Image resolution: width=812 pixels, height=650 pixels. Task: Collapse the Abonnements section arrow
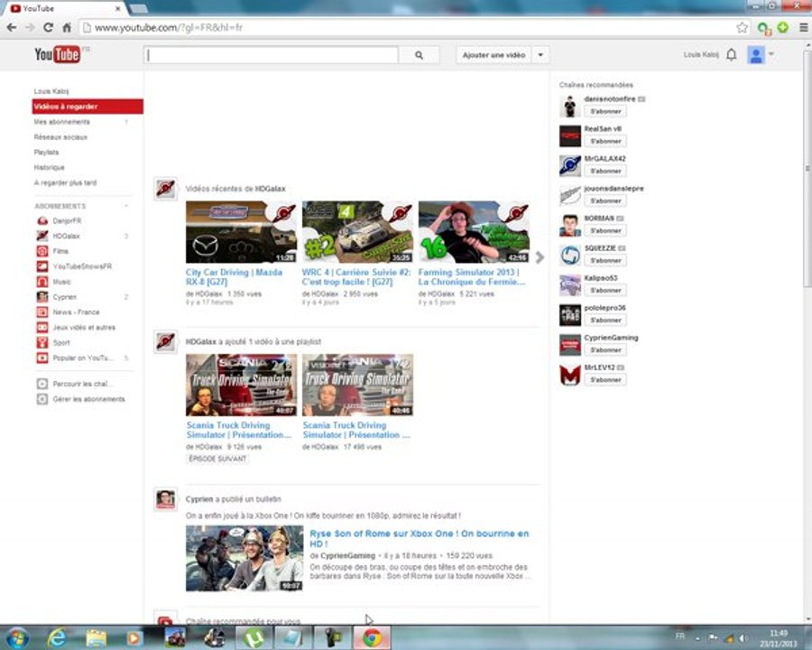(x=125, y=206)
